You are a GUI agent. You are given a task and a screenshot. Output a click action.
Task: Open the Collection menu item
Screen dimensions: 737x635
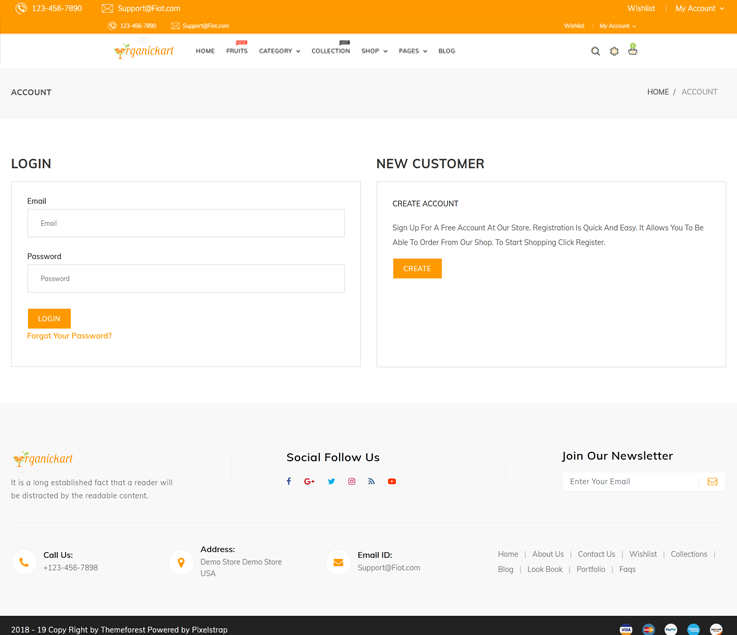(x=330, y=51)
